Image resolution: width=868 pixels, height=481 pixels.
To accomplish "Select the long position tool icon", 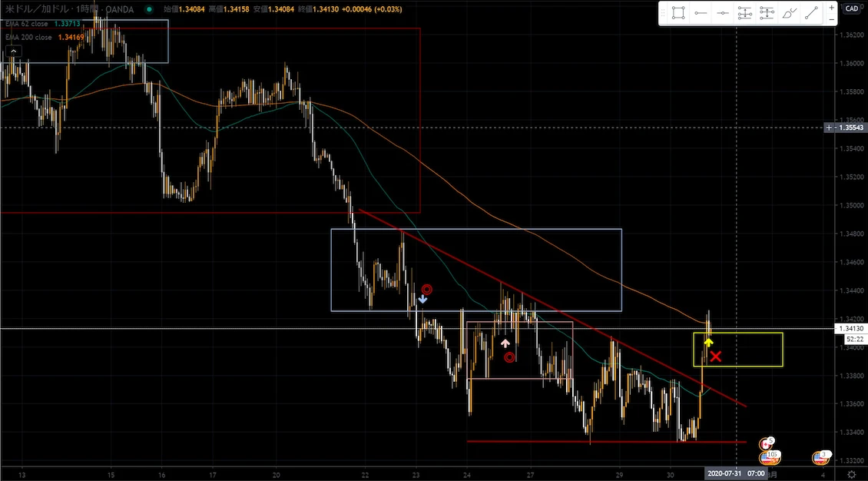I will (x=745, y=13).
